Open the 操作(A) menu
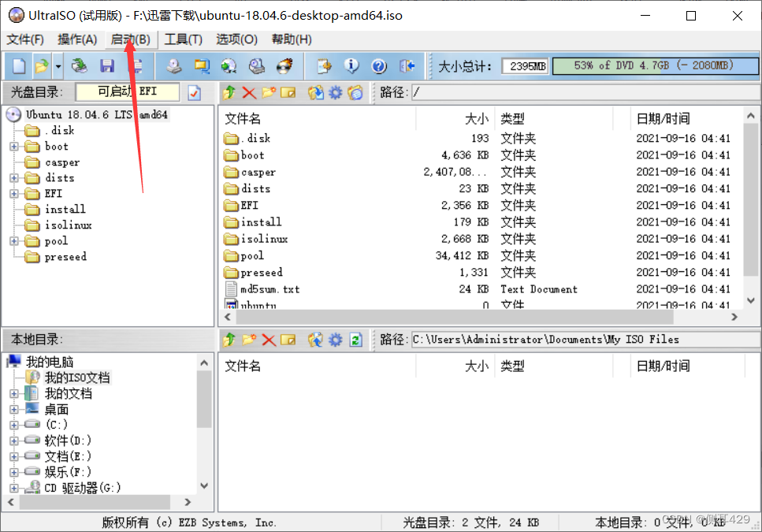The height and width of the screenshot is (532, 762). click(77, 39)
